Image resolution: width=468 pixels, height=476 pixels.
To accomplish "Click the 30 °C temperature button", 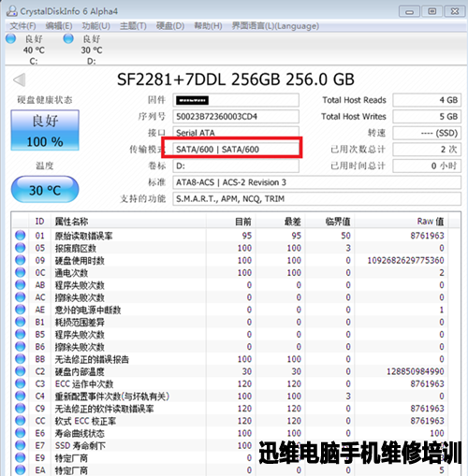I will coord(45,190).
